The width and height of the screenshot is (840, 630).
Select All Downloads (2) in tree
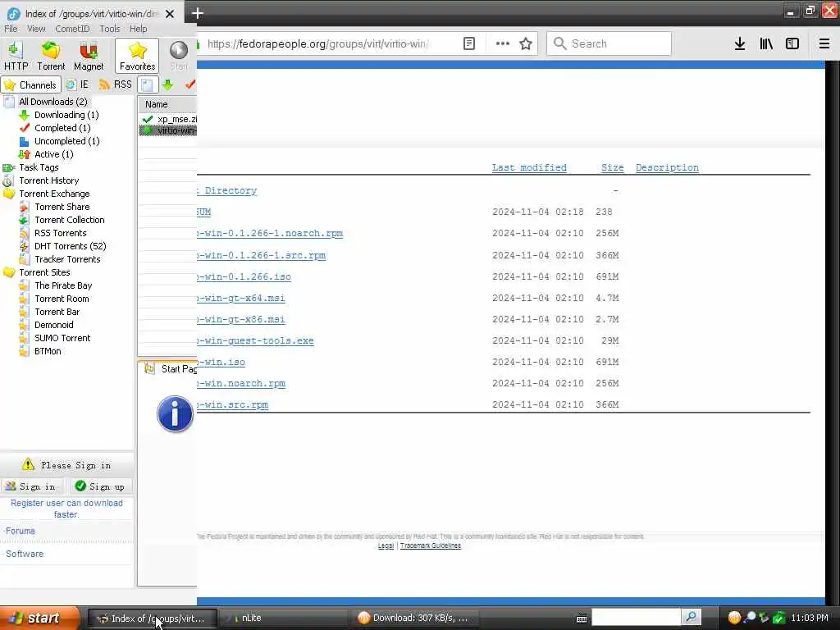pos(53,102)
